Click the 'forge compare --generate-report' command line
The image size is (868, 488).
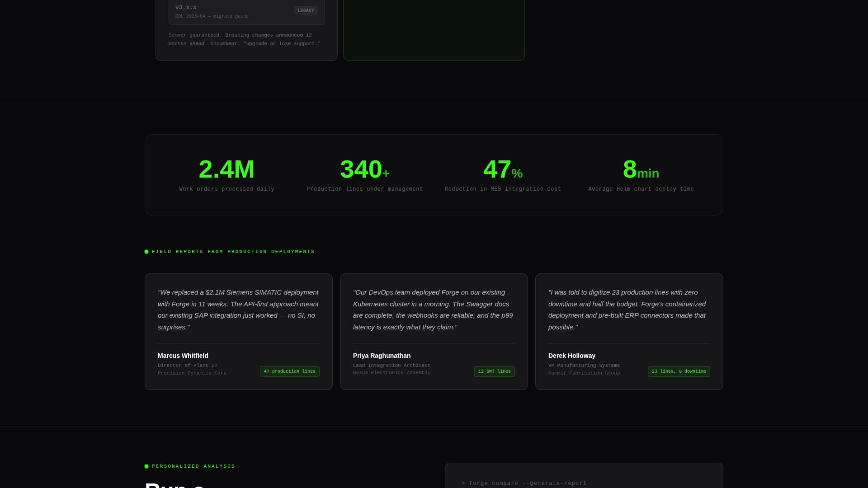click(x=524, y=483)
